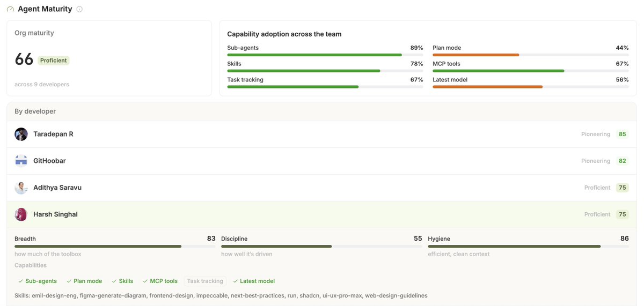
Task: Click the Skills 78% value
Action: (x=417, y=64)
